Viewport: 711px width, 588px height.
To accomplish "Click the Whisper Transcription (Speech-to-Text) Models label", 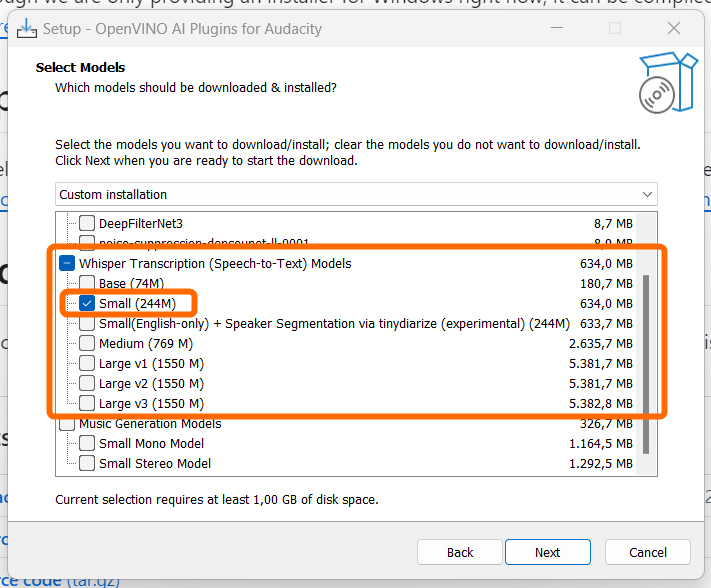I will pyautogui.click(x=215, y=263).
